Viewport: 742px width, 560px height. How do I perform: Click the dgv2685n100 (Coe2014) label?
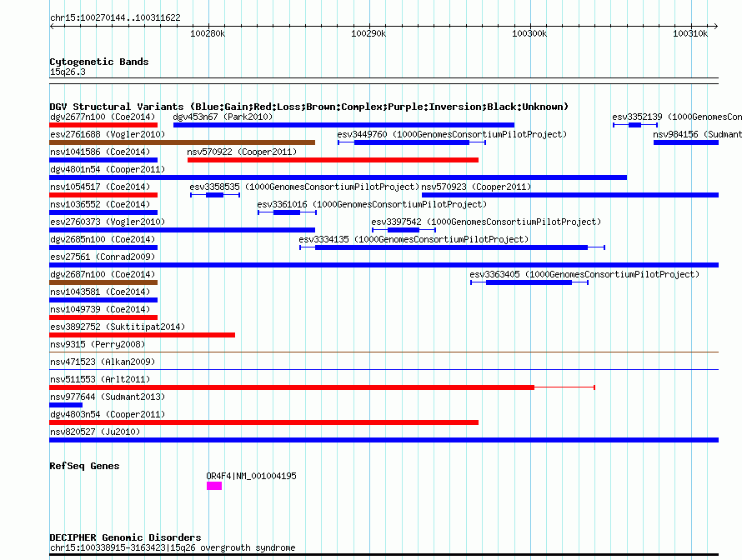pos(103,239)
